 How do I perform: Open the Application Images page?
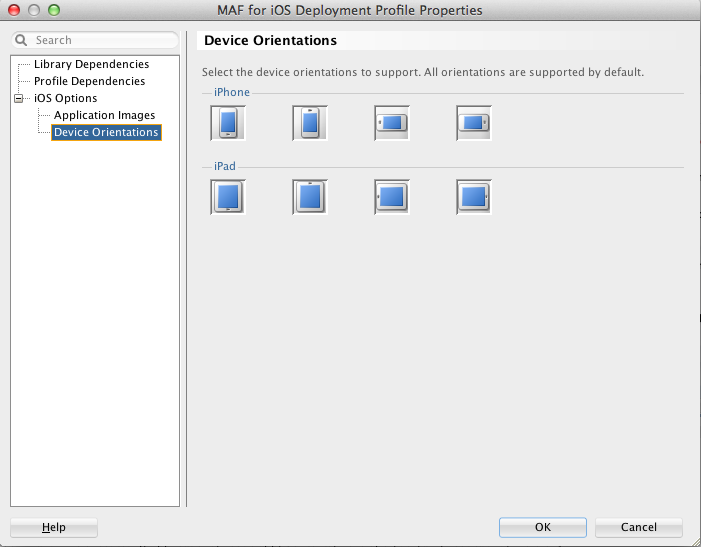105,115
